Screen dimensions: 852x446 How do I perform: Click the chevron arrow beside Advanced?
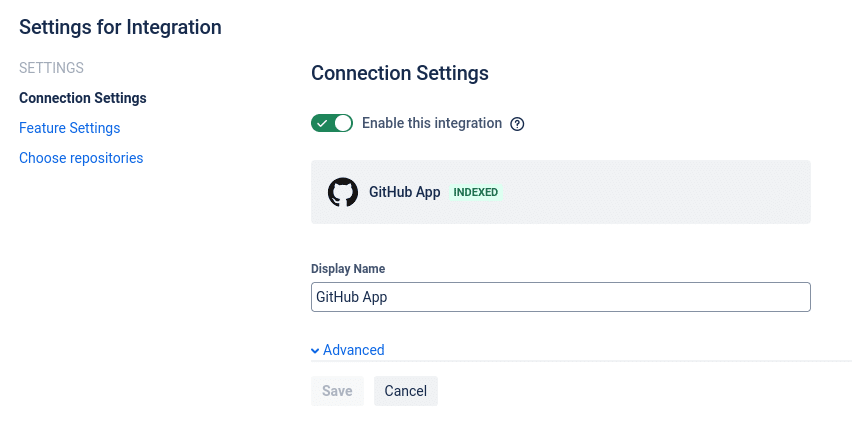315,350
